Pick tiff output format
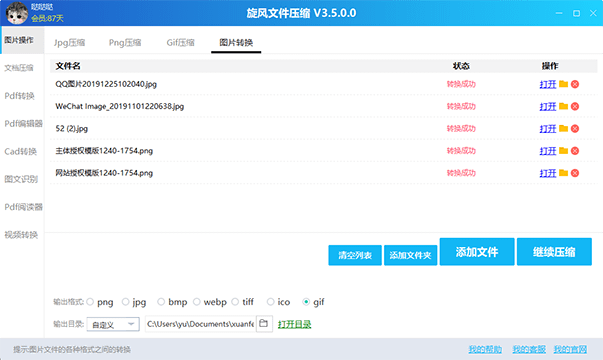This screenshot has width=603, height=360. click(x=235, y=302)
